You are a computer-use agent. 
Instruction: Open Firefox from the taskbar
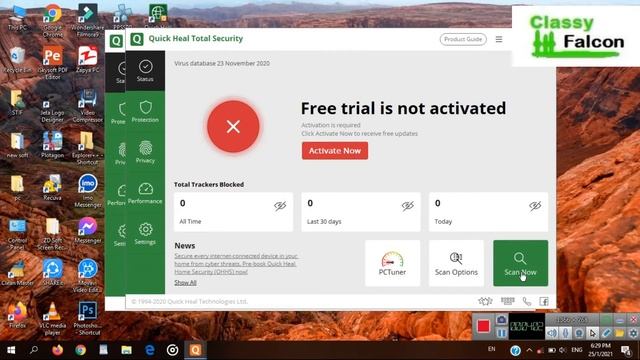pyautogui.click(x=58, y=350)
